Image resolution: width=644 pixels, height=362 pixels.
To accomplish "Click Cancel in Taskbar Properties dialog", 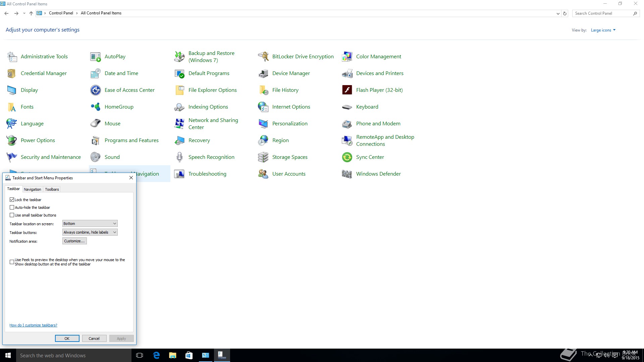I will (94, 339).
